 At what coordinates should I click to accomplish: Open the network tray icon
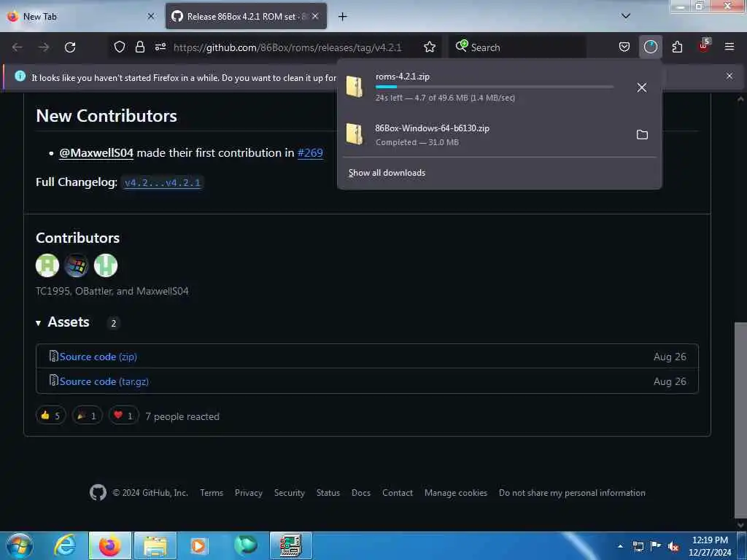coord(638,546)
